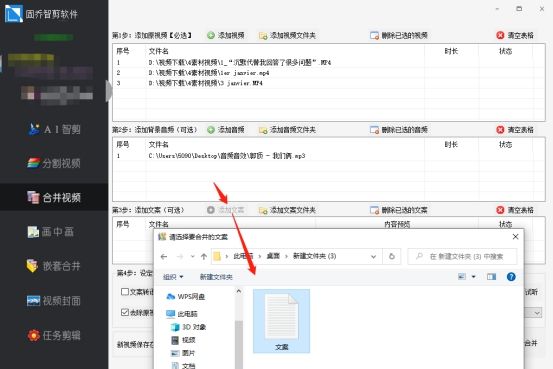Open the 组织 dropdown menu
The height and width of the screenshot is (369, 553).
click(173, 277)
